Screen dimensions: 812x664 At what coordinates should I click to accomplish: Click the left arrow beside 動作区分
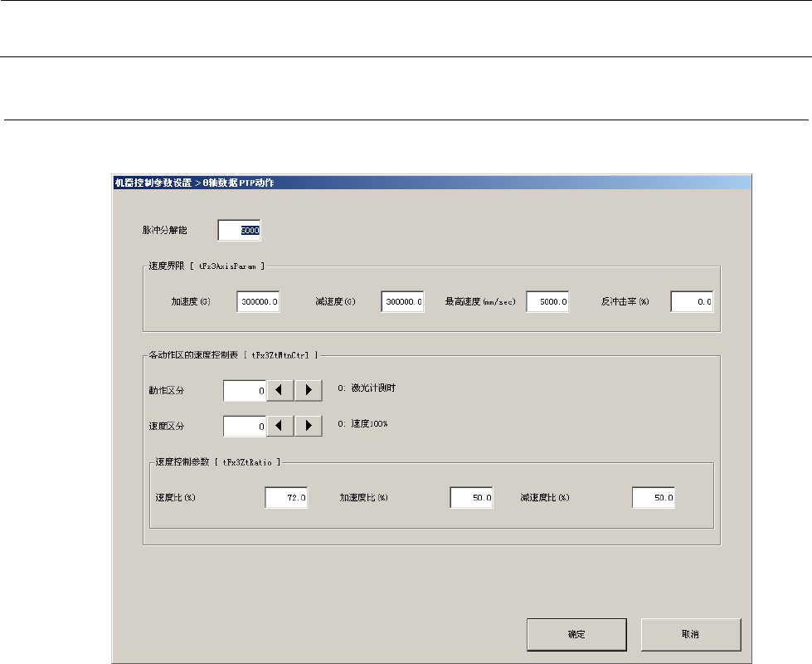(x=280, y=392)
